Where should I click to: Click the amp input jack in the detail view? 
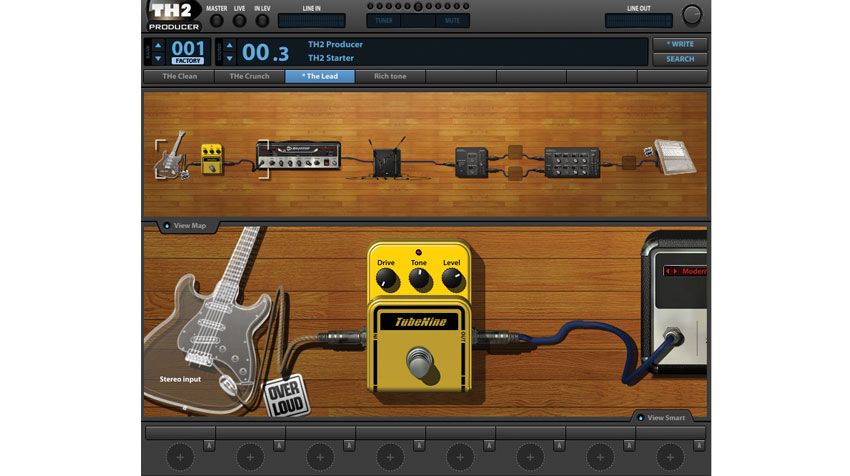pos(674,338)
